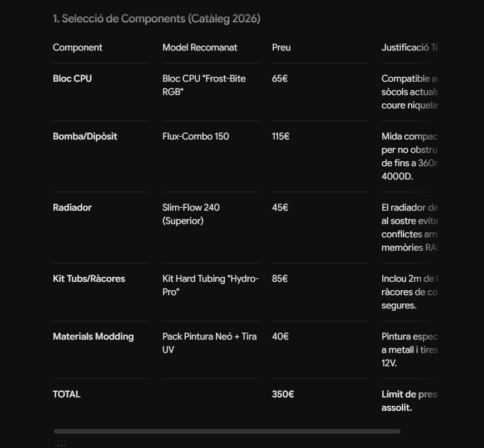Click the 'Flux-Combo 150' model cell
484x448 pixels.
[x=196, y=136]
